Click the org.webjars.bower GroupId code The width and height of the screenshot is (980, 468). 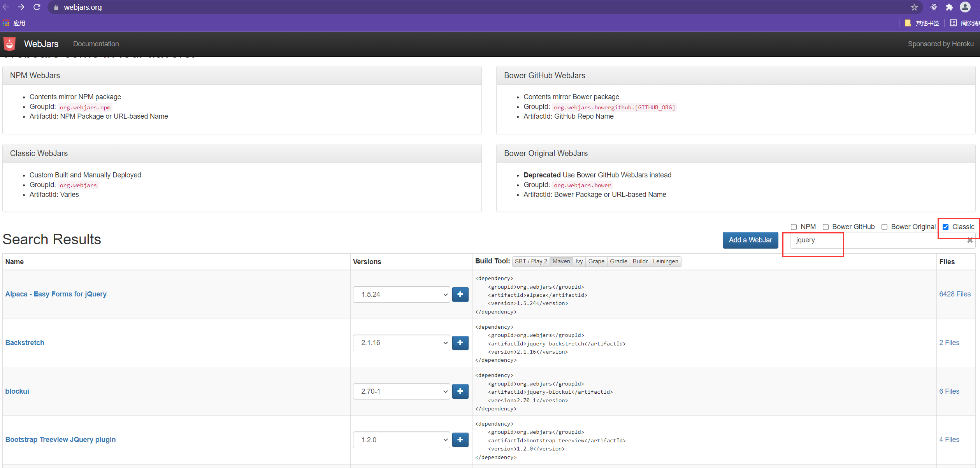(x=582, y=185)
